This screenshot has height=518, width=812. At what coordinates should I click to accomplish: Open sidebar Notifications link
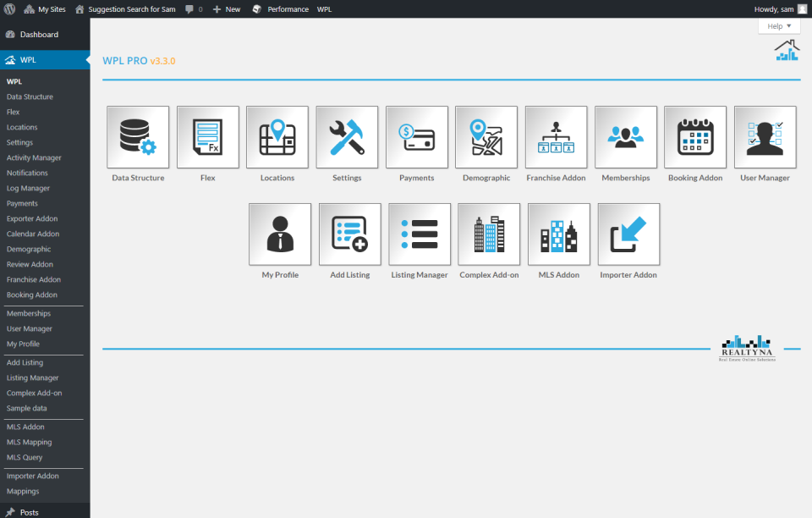tap(27, 173)
